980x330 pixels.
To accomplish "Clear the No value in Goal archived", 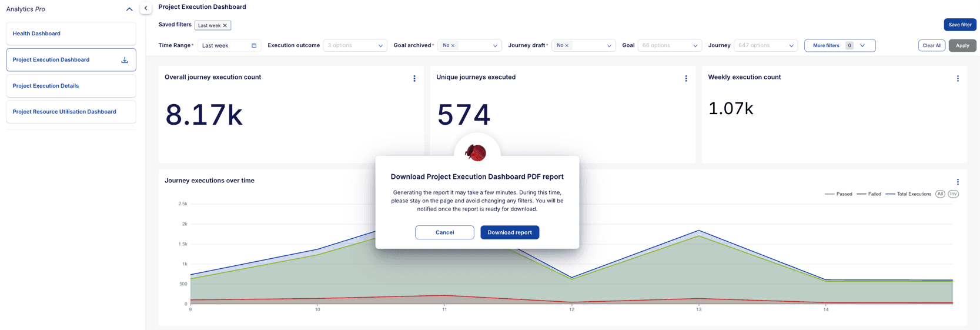I will click(x=453, y=45).
